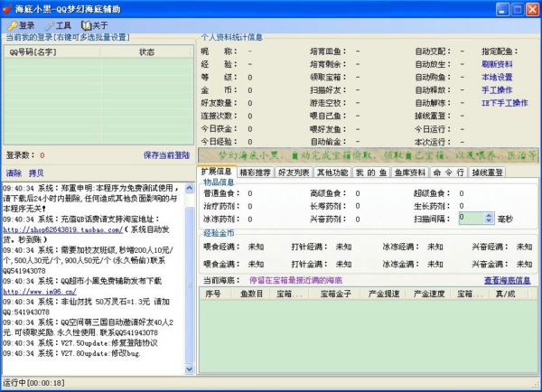Click the V27.50update log entry
Screen dimensions: 542x392
(x=80, y=343)
